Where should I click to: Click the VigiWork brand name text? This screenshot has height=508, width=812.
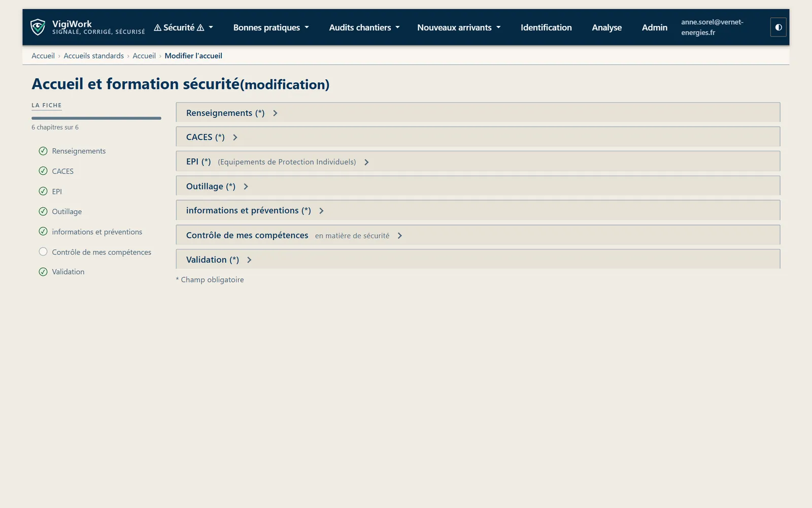[72, 24]
